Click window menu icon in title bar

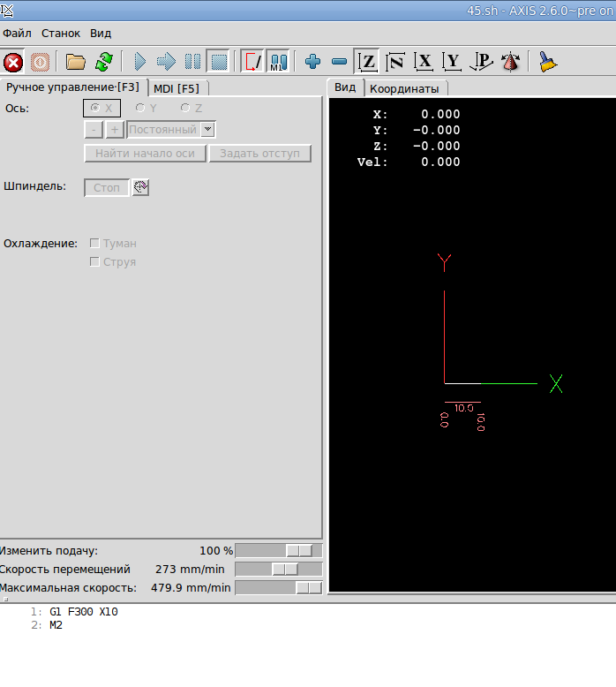pyautogui.click(x=7, y=11)
